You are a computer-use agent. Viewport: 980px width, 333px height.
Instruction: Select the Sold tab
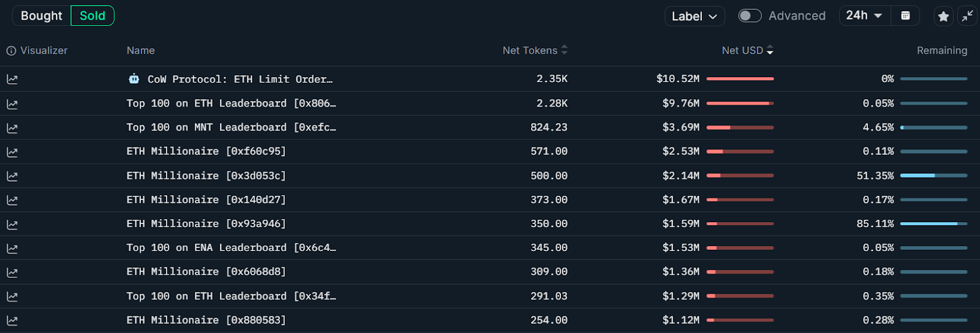pos(92,16)
